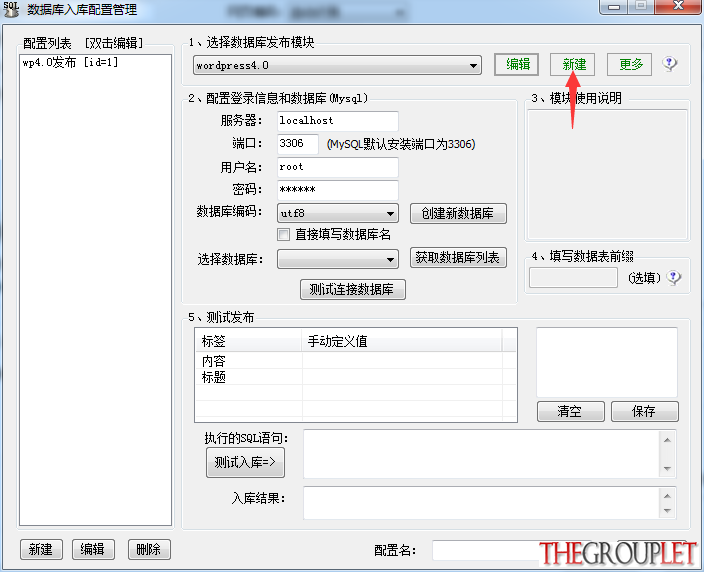Image resolution: width=704 pixels, height=572 pixels.
Task: Click the SQL app icon in the title bar
Action: coord(11,9)
